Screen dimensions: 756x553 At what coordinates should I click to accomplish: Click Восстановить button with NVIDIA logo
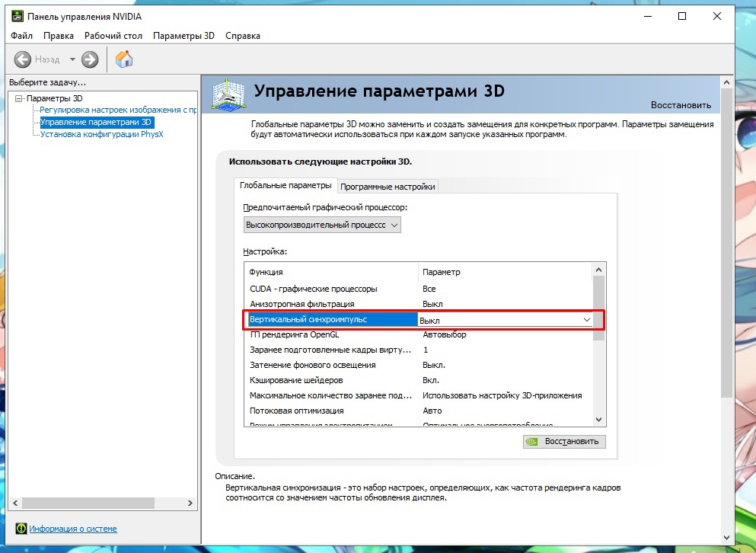tap(564, 441)
